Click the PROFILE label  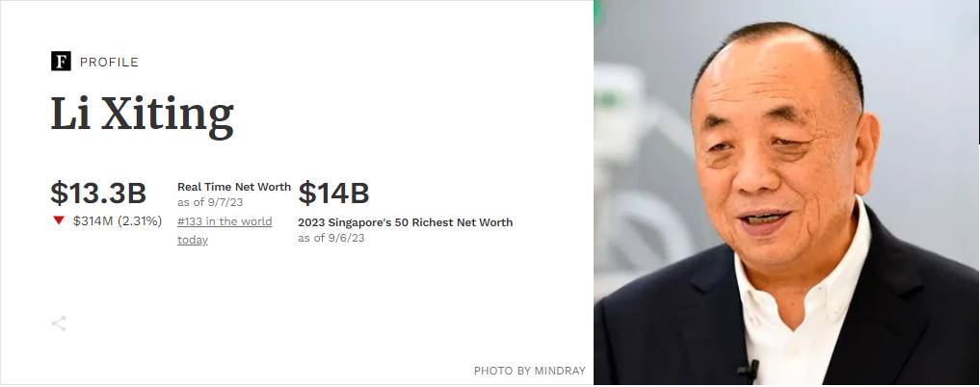pos(109,62)
